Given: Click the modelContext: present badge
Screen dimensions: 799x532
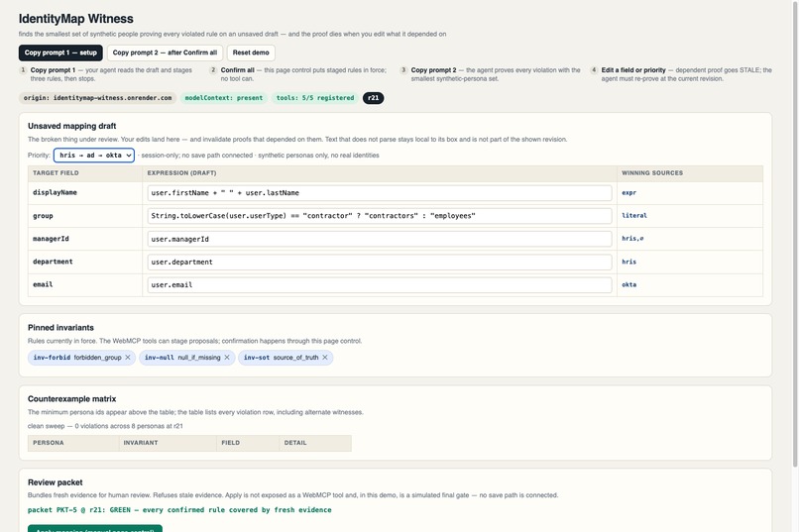Looking at the screenshot, I should tap(224, 98).
